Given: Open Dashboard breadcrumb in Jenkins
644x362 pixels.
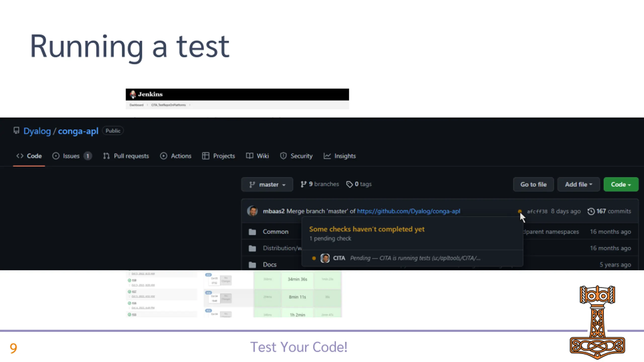Looking at the screenshot, I should (x=136, y=105).
